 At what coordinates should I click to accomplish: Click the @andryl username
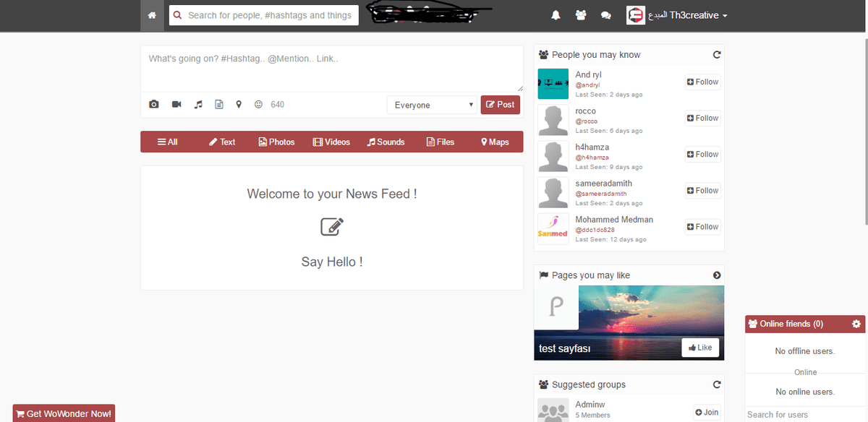pos(587,85)
